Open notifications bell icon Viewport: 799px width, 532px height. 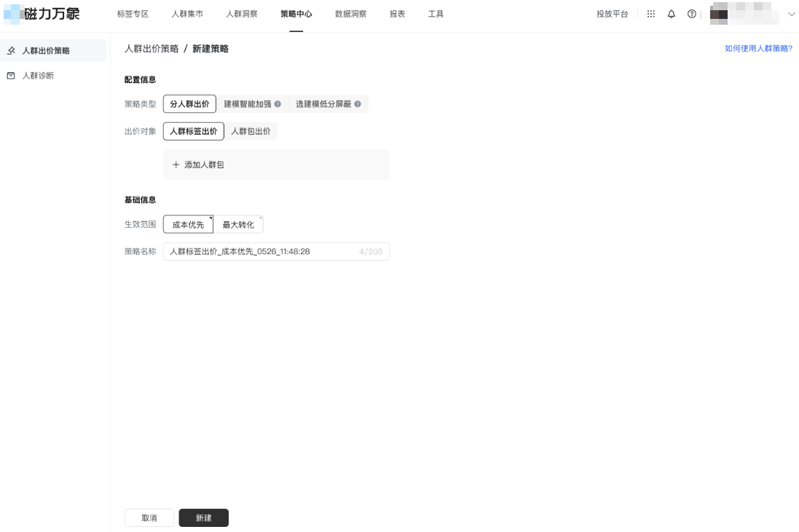(671, 15)
